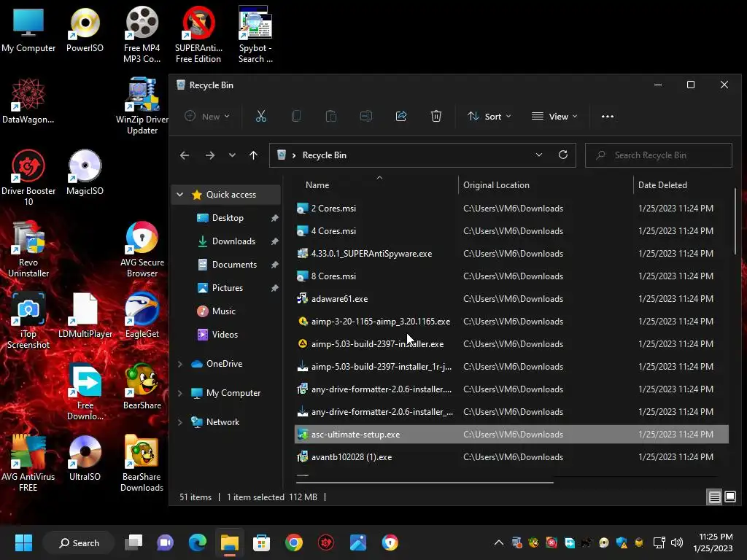Select PowerISO desktop icon
The height and width of the screenshot is (560, 747).
(85, 30)
